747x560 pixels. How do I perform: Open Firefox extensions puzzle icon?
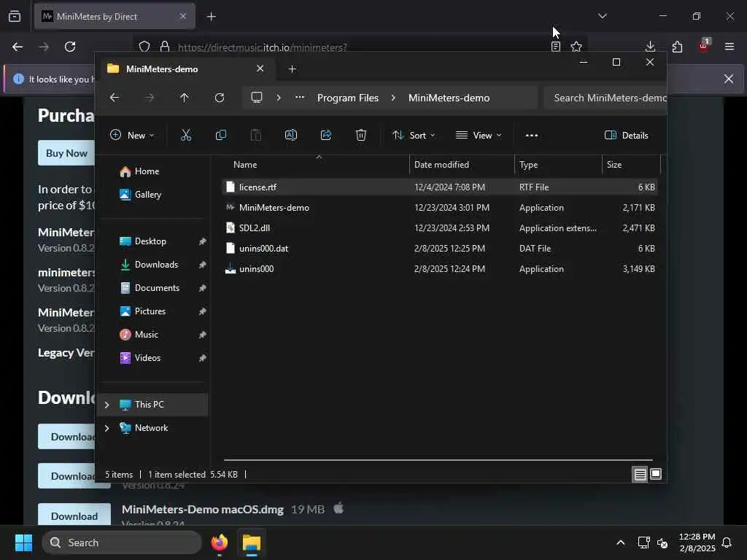677,47
